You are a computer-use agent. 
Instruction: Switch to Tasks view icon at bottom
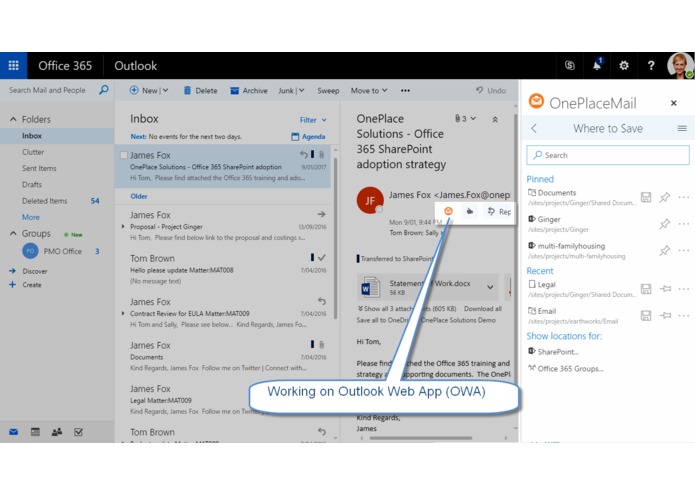click(78, 432)
